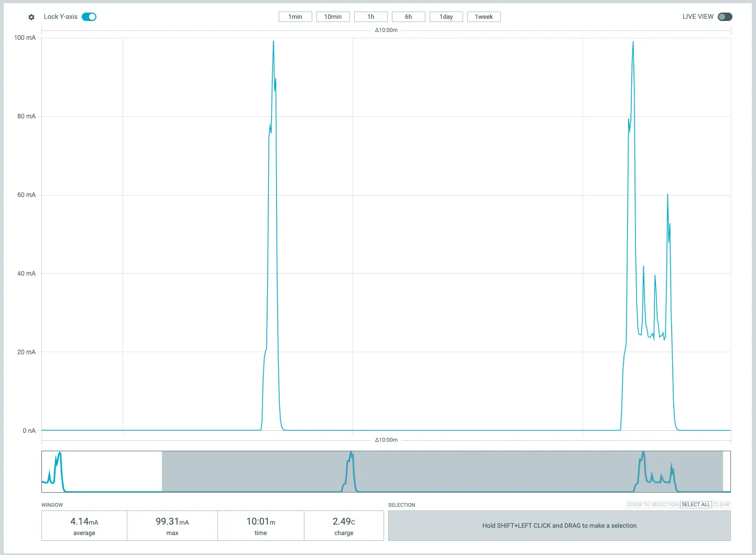This screenshot has width=756, height=555.
Task: Click the first 100 mA peak in main chart
Action: click(273, 42)
